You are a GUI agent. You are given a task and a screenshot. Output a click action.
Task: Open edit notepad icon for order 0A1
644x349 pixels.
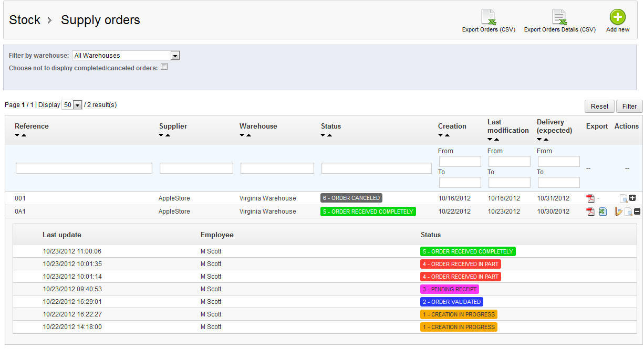coord(619,211)
